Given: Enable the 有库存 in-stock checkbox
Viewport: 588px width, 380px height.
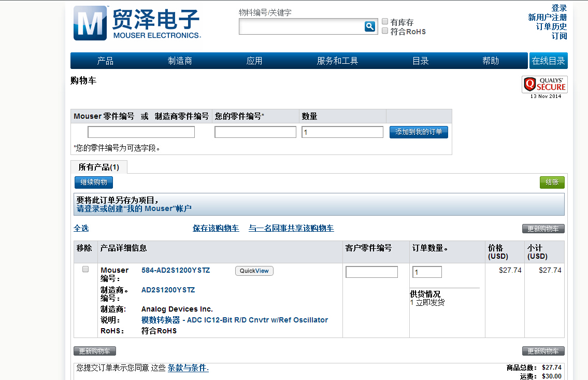Looking at the screenshot, I should click(x=385, y=21).
